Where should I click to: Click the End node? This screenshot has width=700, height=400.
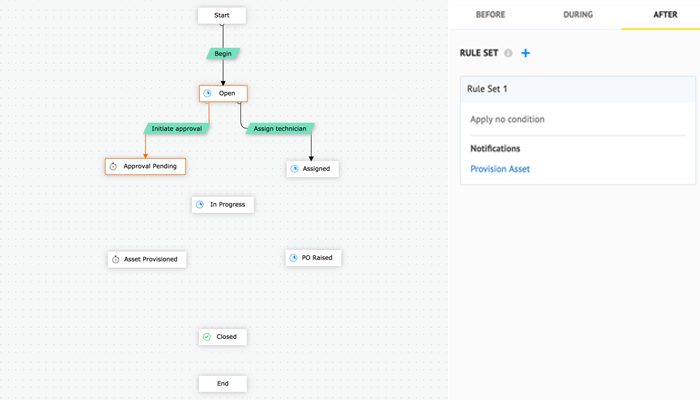(222, 383)
